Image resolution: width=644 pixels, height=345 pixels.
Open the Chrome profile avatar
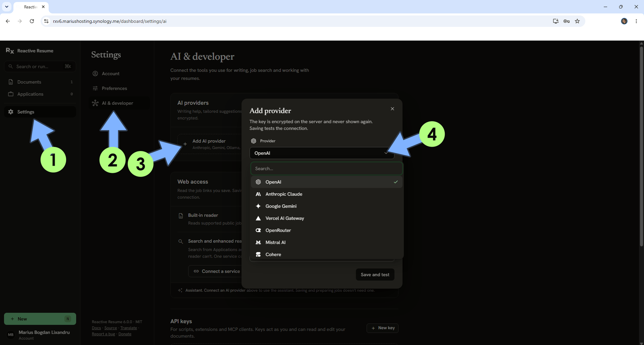coord(624,21)
